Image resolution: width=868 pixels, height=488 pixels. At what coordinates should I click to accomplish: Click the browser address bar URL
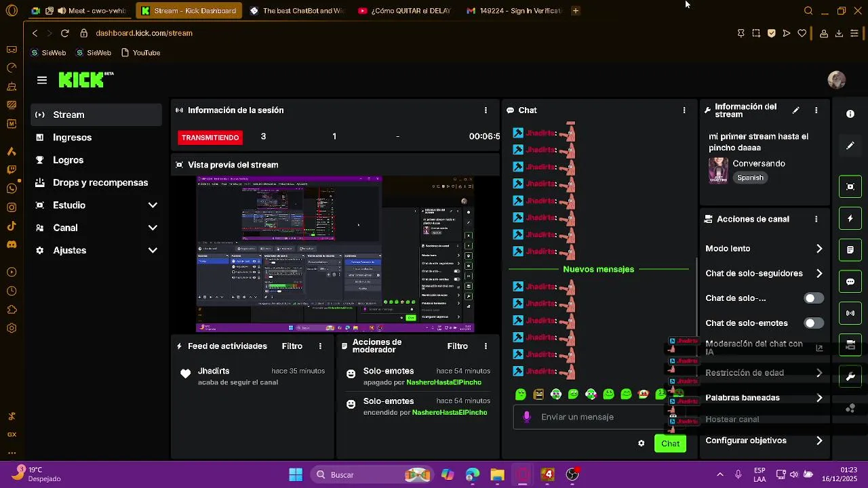click(144, 33)
